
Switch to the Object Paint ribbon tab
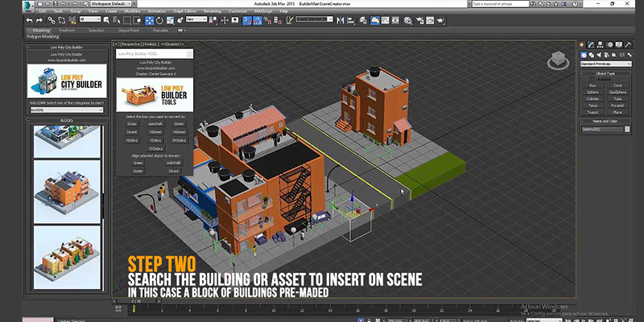[x=129, y=31]
